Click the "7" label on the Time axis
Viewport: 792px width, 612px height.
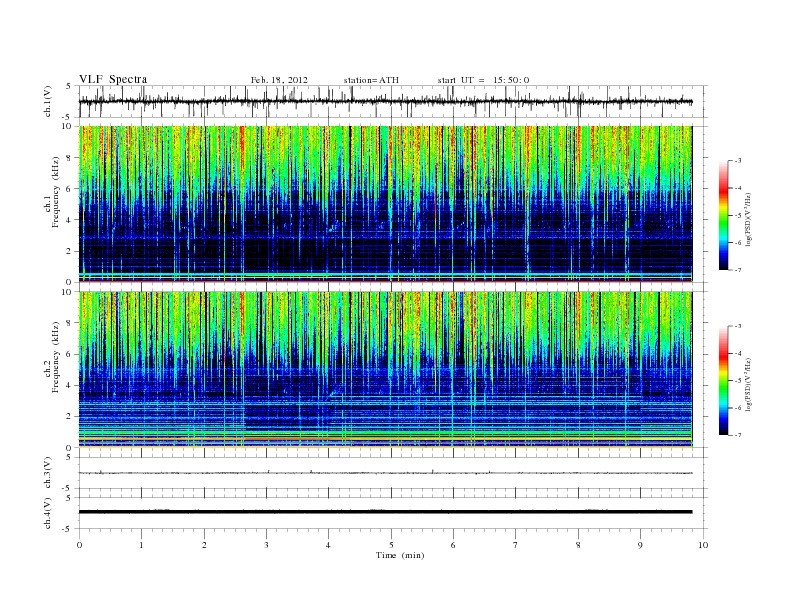[x=516, y=545]
